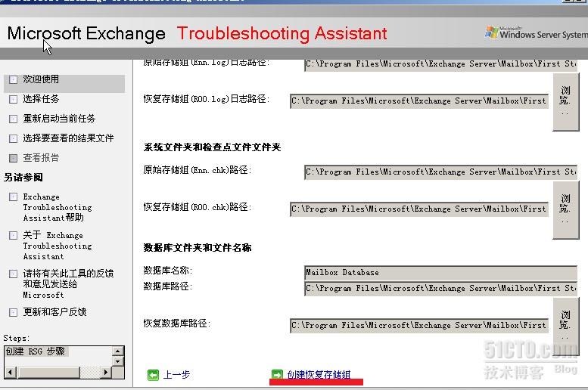Screen dimensions: 588x390
Task: Click the 恢复数据库路径 input field
Action: point(419,325)
